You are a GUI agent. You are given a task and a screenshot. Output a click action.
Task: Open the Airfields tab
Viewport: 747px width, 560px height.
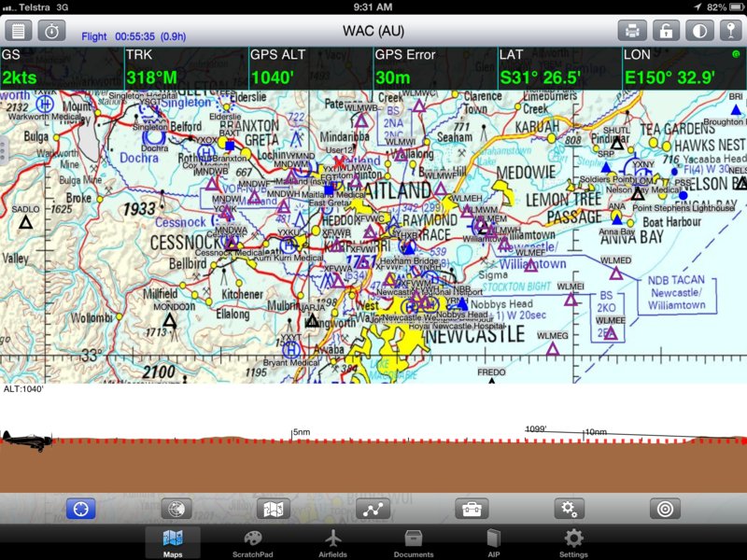[x=332, y=543]
